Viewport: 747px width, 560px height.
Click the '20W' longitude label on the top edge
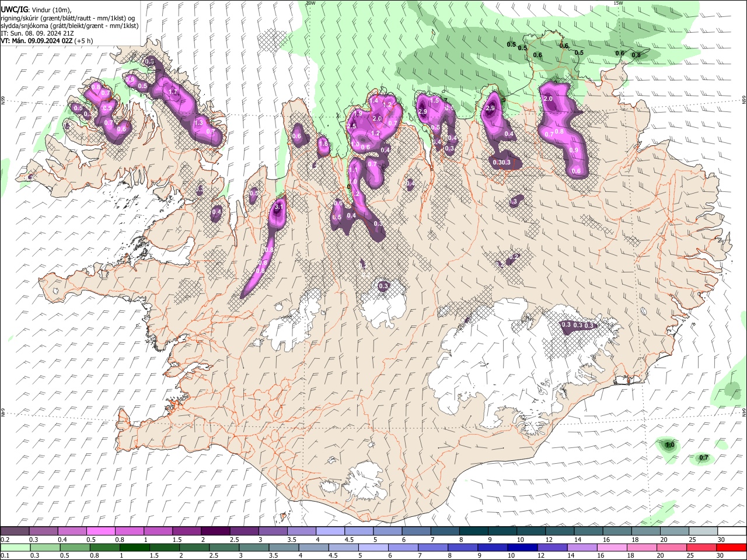[x=310, y=3]
